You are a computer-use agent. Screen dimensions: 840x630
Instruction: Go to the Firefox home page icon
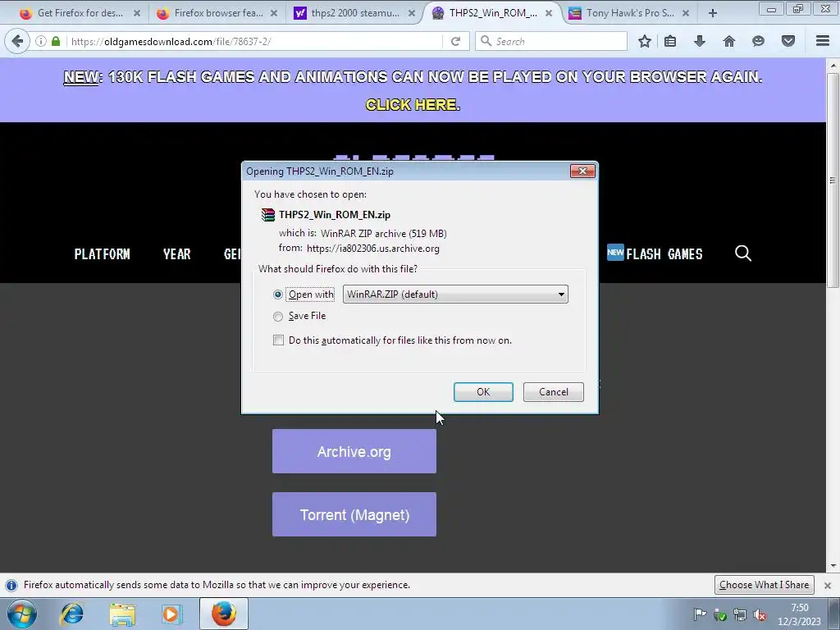click(x=729, y=41)
